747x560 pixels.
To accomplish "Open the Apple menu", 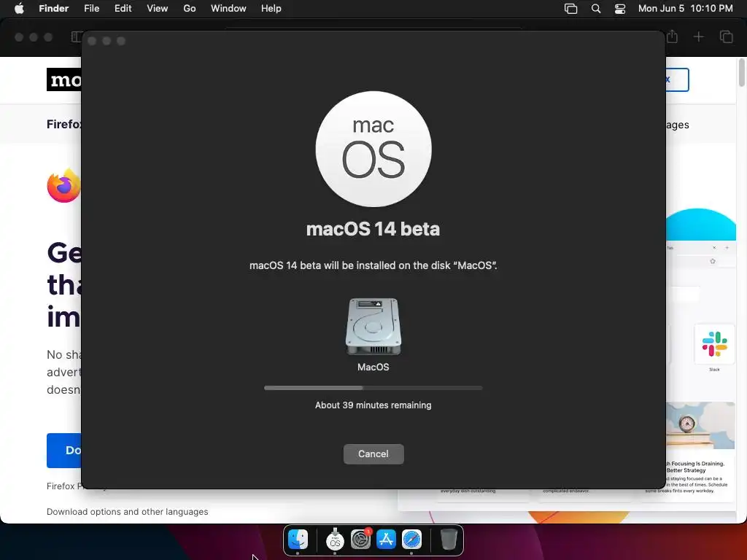I will click(x=19, y=9).
